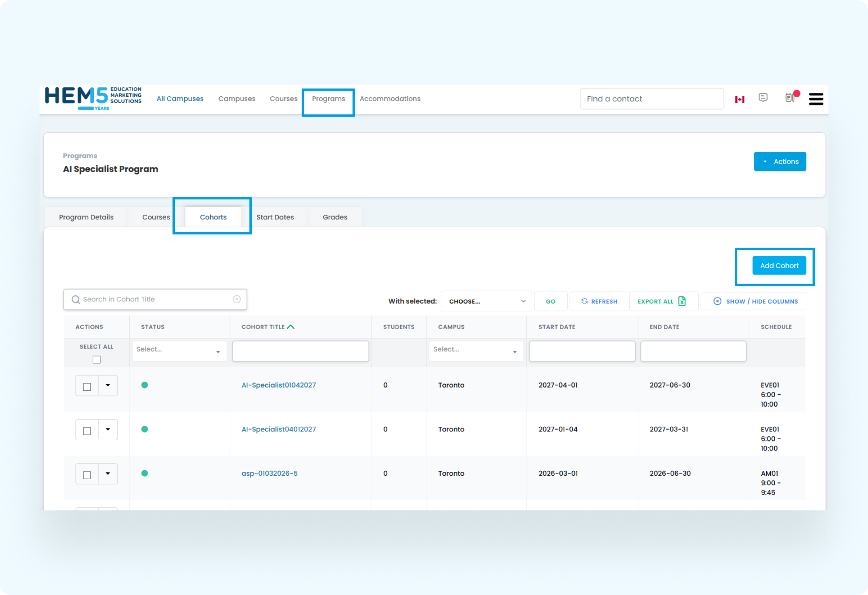
Task: Expand row actions for AI-Specialist04012027
Action: 108,429
